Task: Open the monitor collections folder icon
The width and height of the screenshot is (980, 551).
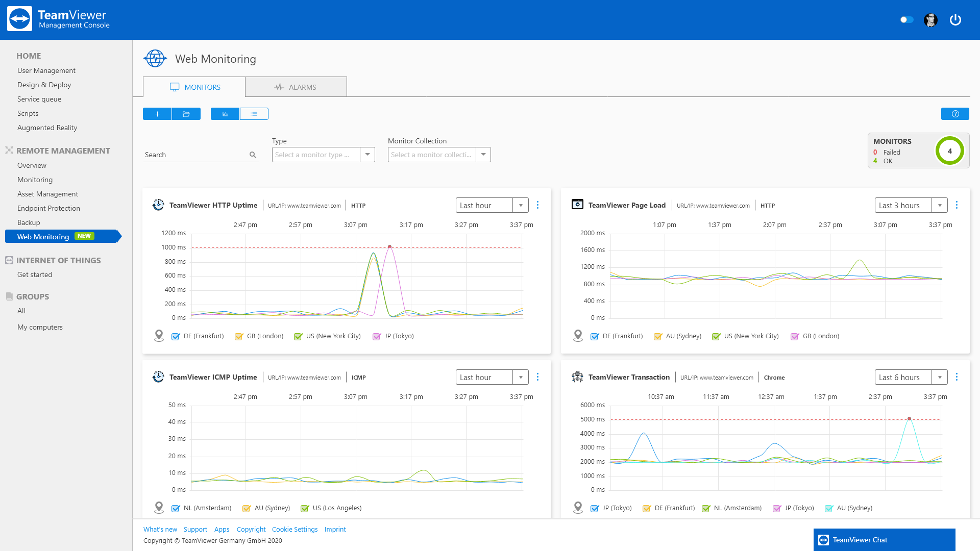Action: [186, 114]
